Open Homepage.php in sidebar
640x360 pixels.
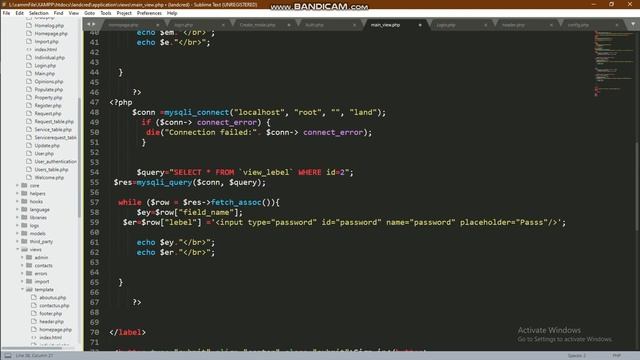pos(51,33)
